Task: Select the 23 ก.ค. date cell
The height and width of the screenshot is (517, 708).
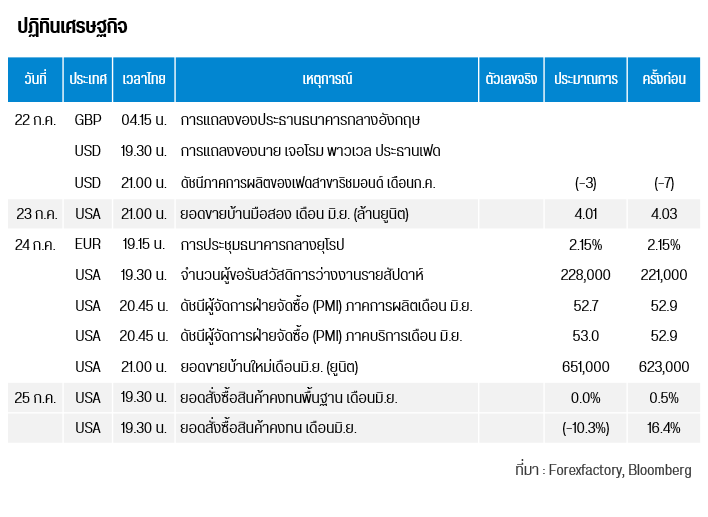Action: tap(35, 213)
